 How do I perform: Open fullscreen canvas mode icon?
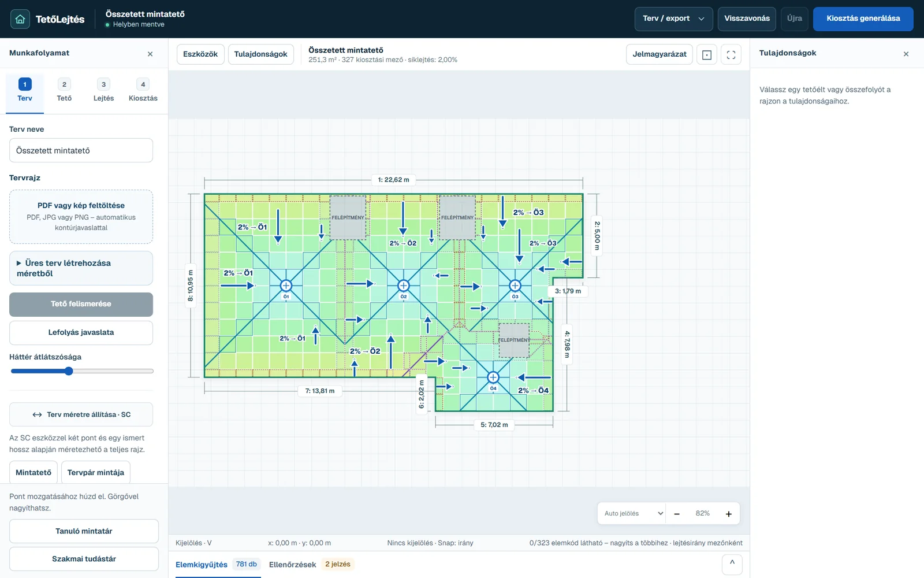coord(731,55)
